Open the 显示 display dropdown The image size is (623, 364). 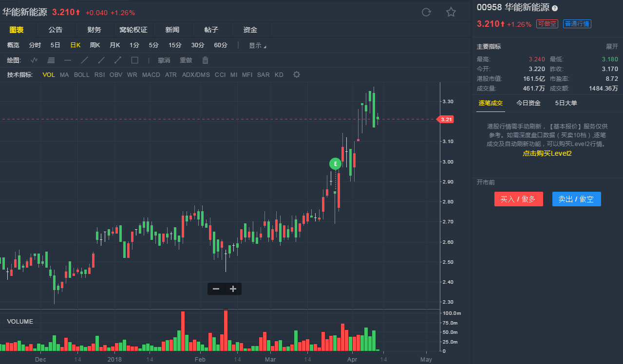click(x=256, y=45)
